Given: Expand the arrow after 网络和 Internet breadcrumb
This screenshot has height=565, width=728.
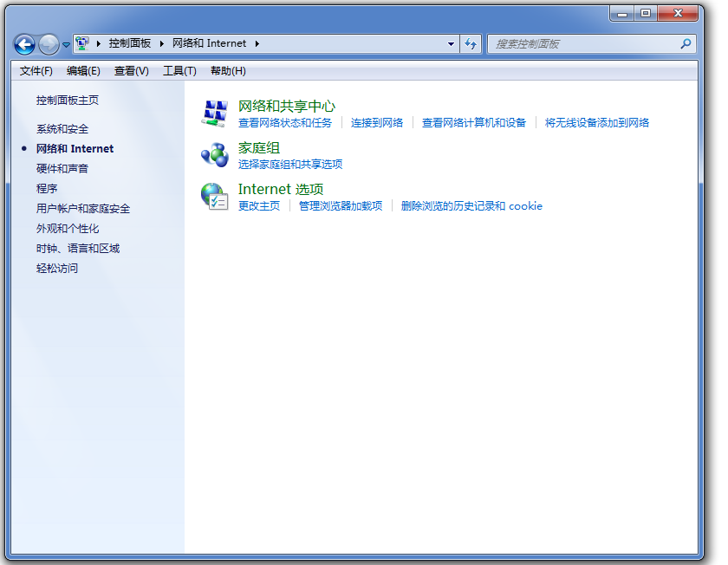Looking at the screenshot, I should [x=257, y=43].
